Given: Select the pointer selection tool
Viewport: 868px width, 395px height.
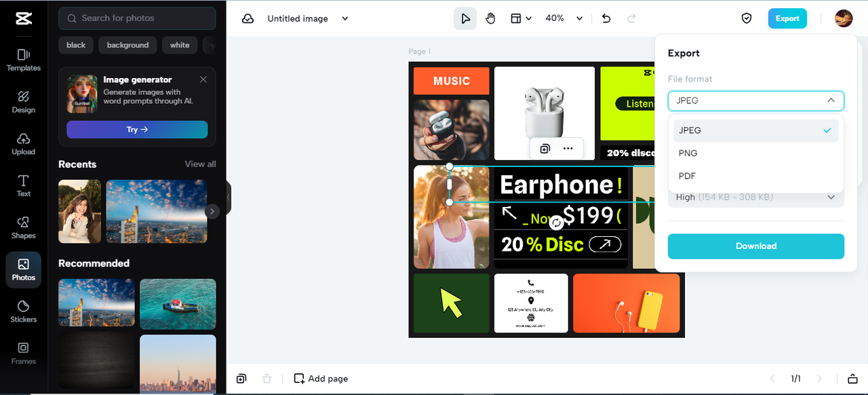Looking at the screenshot, I should 465,18.
